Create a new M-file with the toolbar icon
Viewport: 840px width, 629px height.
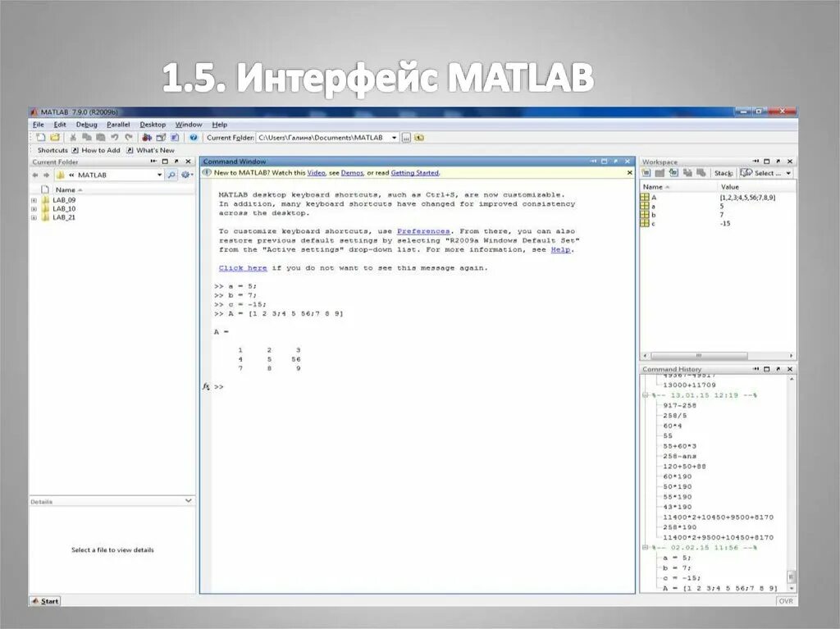coord(41,138)
